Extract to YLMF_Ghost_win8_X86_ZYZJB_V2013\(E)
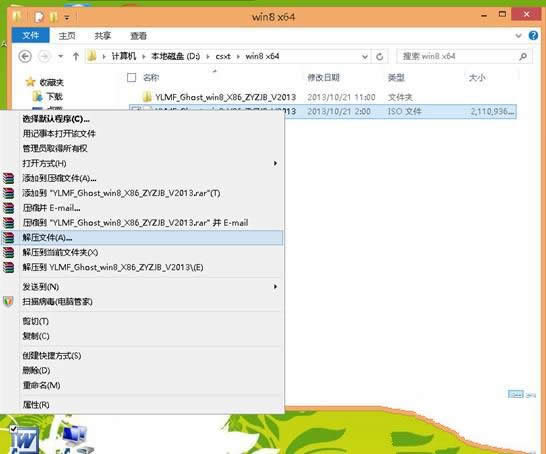Image resolution: width=546 pixels, height=454 pixels. pos(113,267)
